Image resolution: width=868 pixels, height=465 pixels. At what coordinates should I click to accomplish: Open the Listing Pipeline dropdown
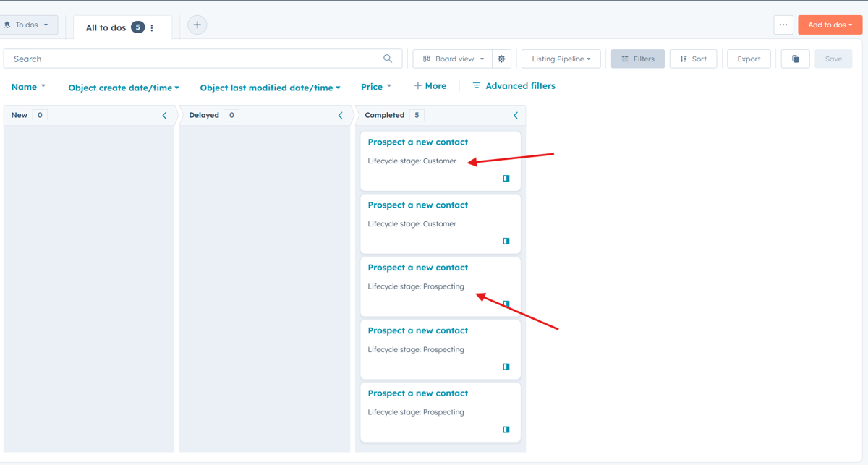coord(561,59)
